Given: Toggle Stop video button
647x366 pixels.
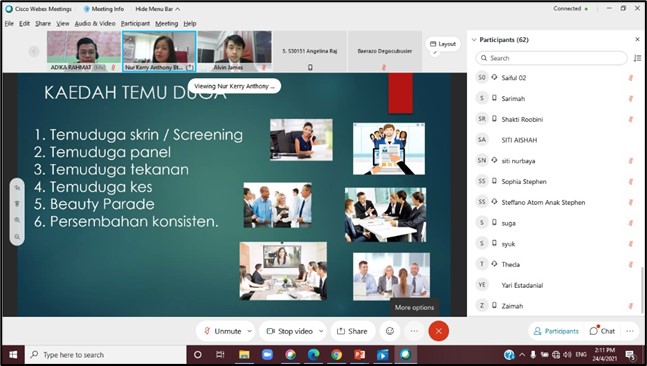Looking at the screenshot, I should (290, 331).
